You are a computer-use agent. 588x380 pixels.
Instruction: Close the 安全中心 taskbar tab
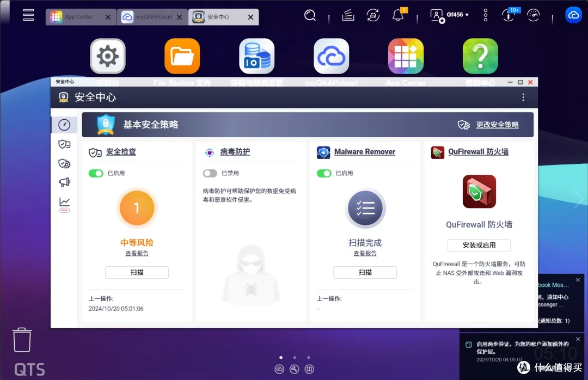point(251,17)
